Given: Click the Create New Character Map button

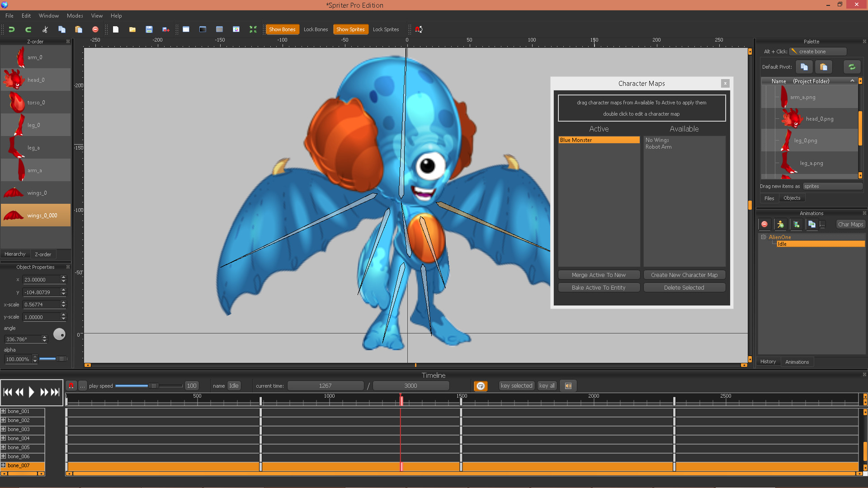Looking at the screenshot, I should pos(684,275).
